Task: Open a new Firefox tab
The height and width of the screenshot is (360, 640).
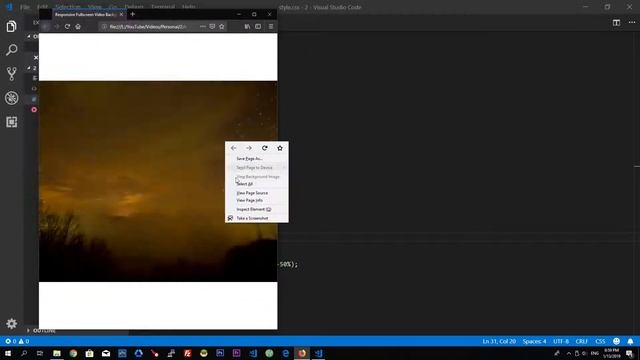Action: (x=133, y=14)
